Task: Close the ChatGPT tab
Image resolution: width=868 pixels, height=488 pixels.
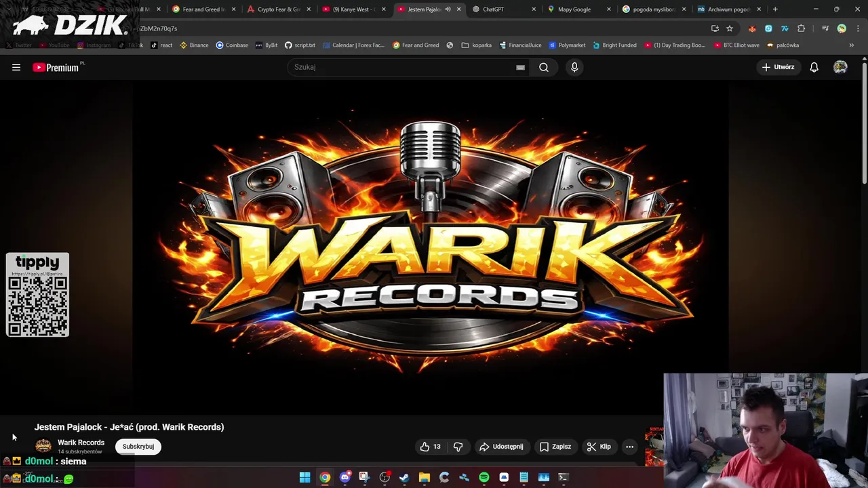Action: pos(534,9)
